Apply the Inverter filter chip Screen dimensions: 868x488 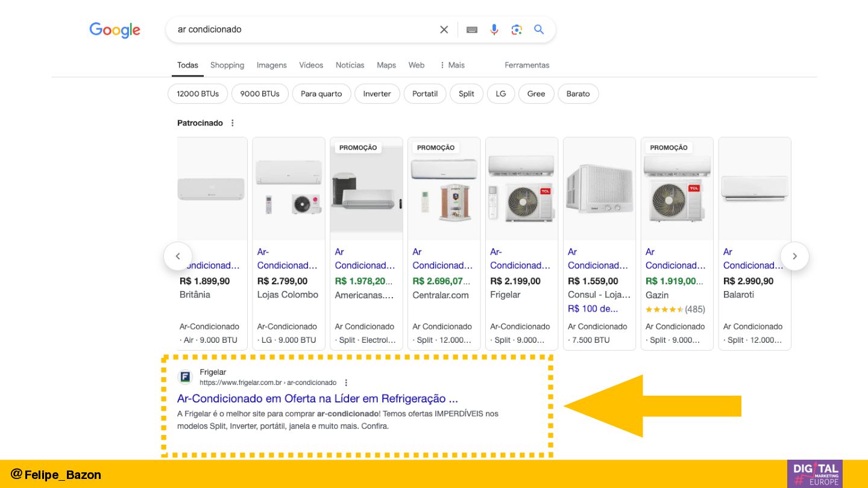point(377,94)
